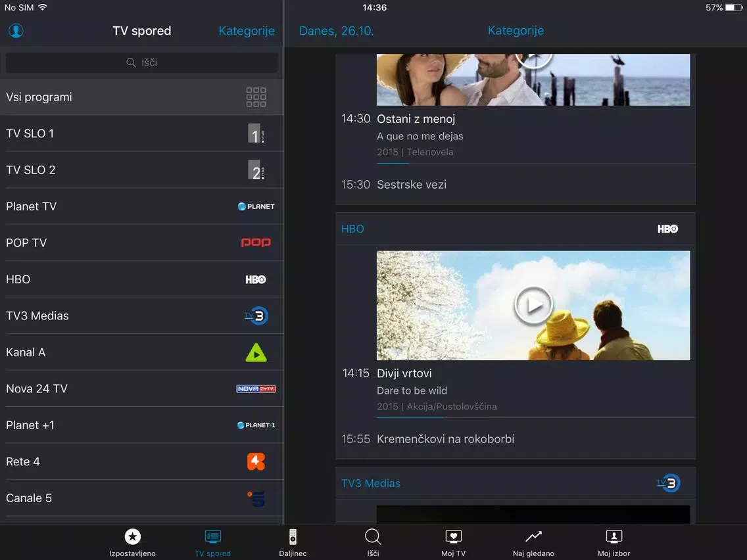This screenshot has height=560, width=747.
Task: Select the Kanal A row
Action: (142, 352)
